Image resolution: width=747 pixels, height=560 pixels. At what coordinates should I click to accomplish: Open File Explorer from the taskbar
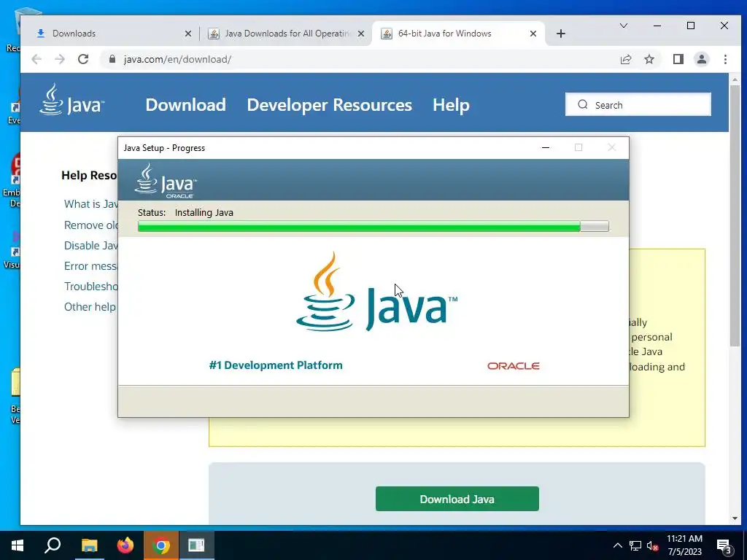pyautogui.click(x=89, y=545)
